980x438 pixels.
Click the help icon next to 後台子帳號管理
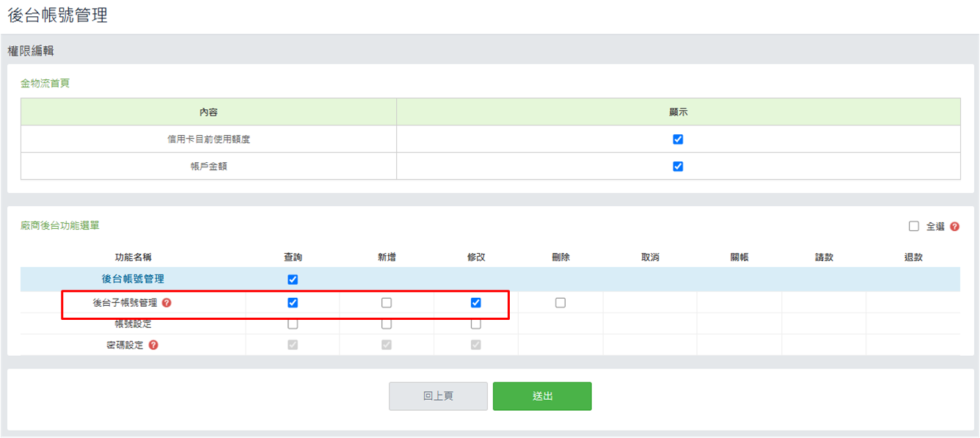[x=167, y=302]
